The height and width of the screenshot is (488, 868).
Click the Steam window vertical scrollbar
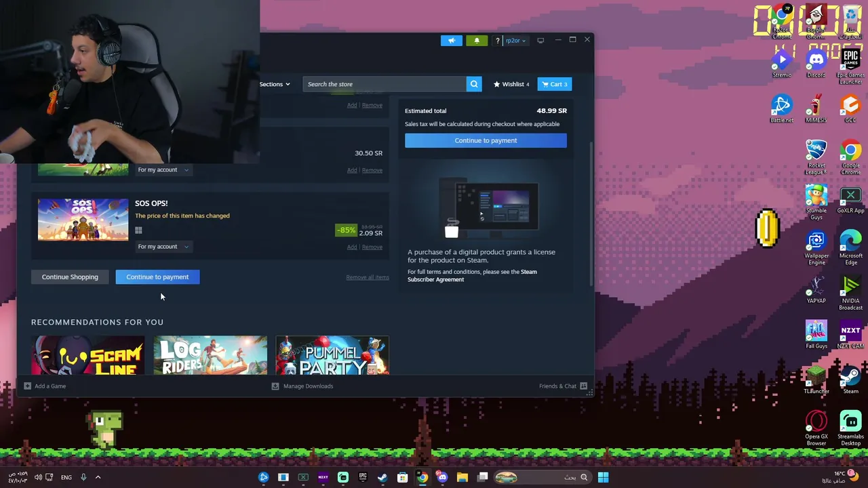591,213
